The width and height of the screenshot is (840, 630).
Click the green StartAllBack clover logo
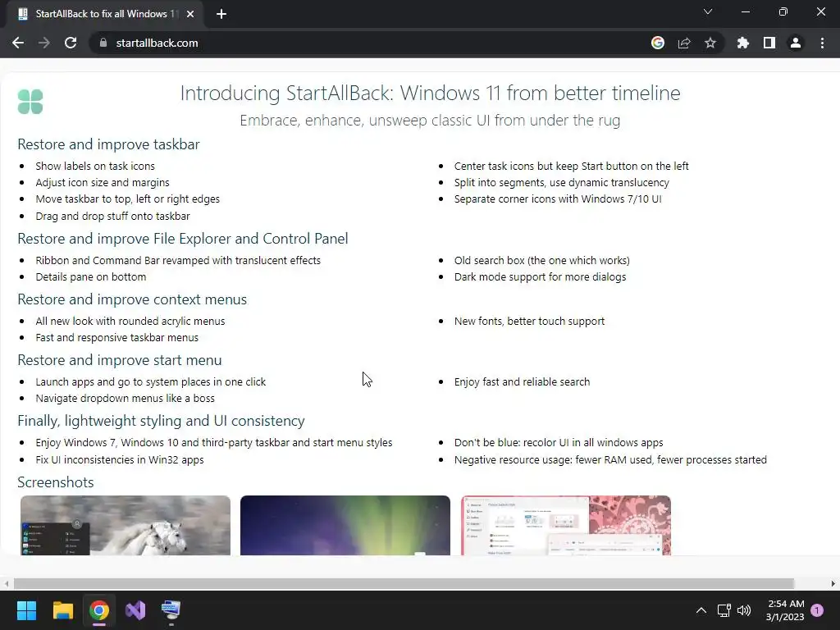pyautogui.click(x=30, y=101)
